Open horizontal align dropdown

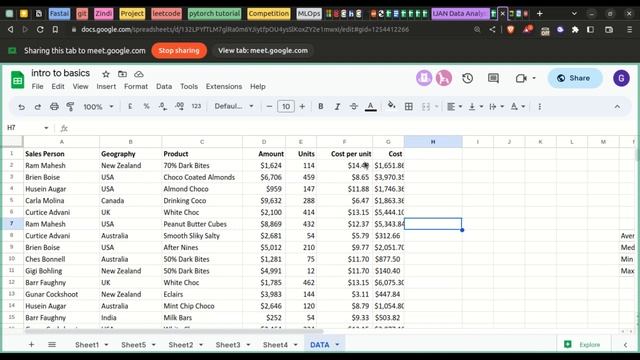454,107
